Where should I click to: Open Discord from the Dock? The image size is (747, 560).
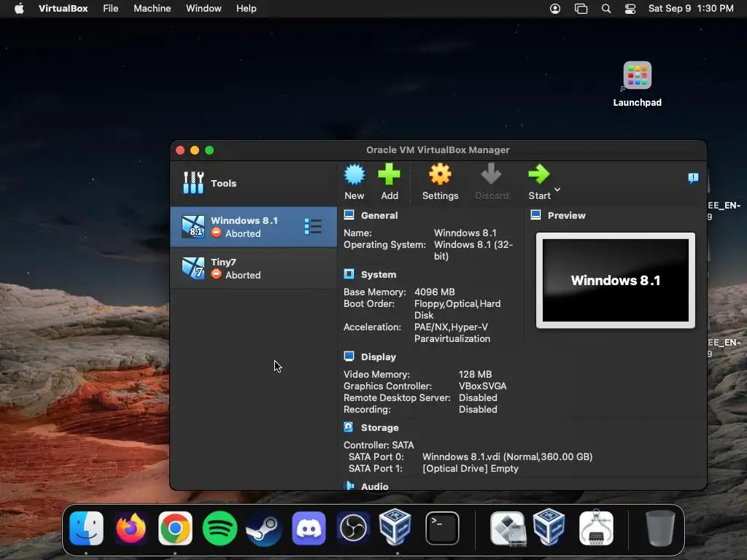(309, 528)
